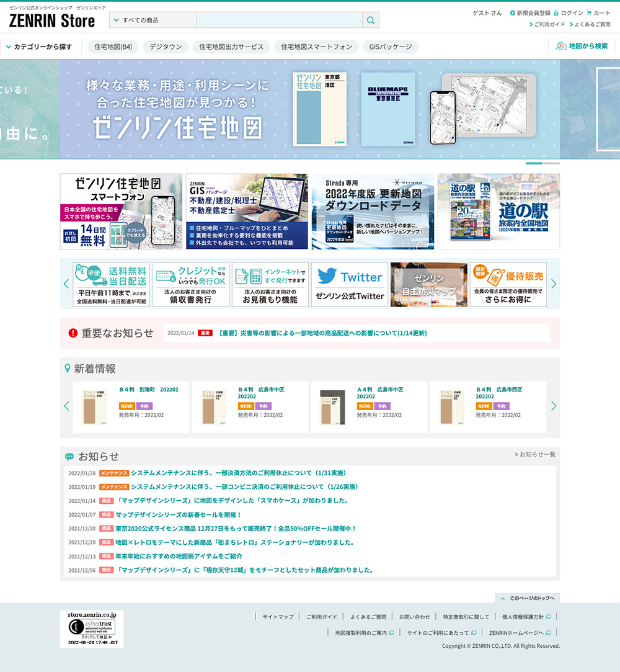This screenshot has width=620, height=672.
Task: Click the 別海町 product cover thumbnail
Action: [95, 407]
